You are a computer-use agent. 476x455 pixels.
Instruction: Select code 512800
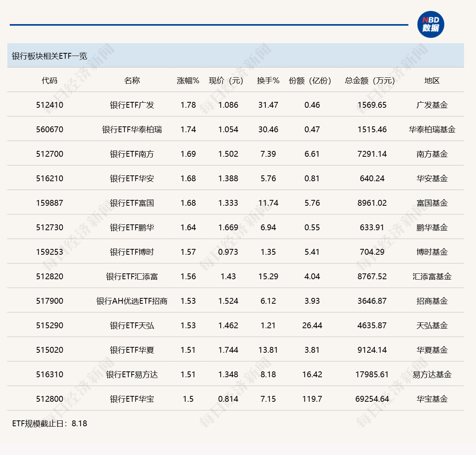pos(49,399)
